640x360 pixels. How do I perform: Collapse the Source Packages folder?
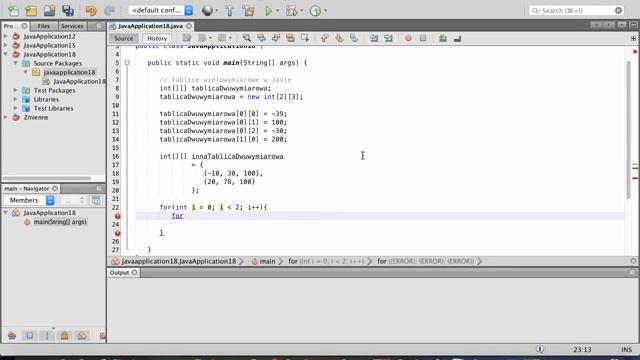16,63
